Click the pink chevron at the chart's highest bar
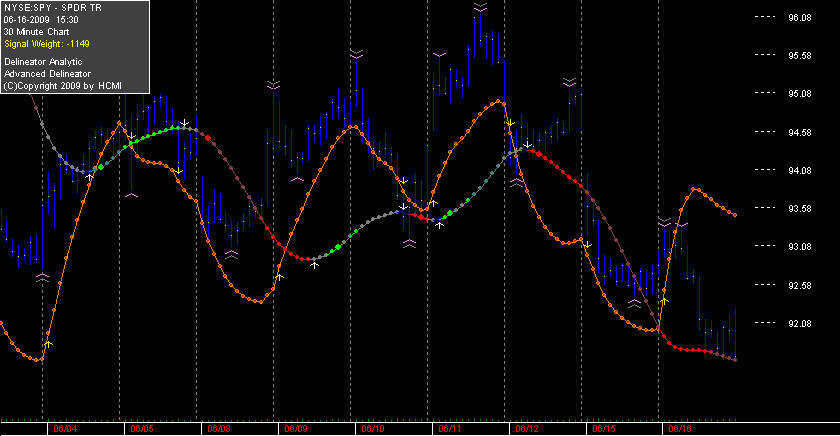This screenshot has width=840, height=436. coord(480,7)
